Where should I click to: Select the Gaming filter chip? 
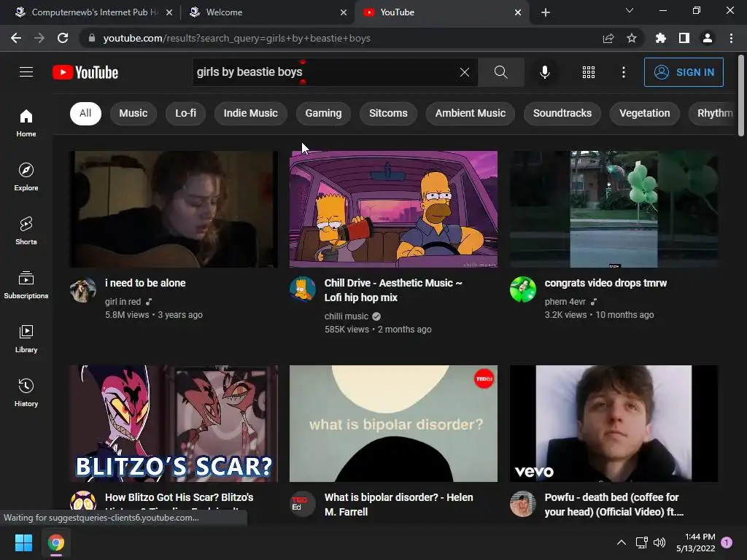click(323, 113)
